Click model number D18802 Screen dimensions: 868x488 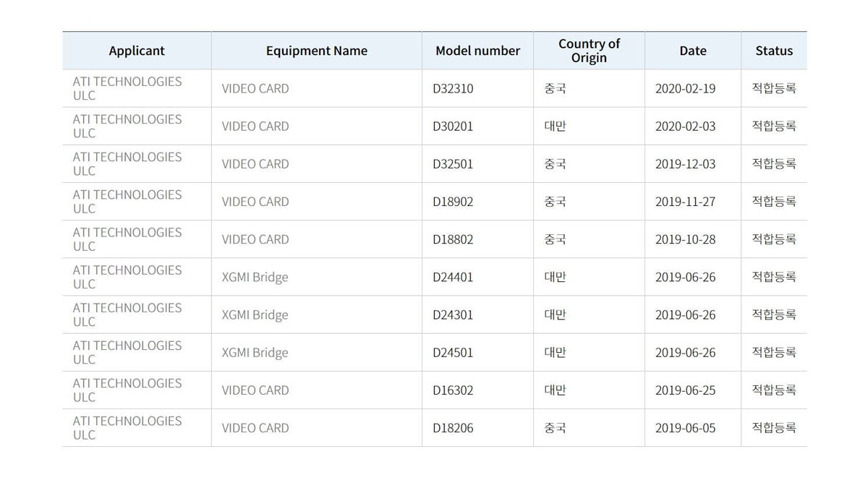tap(453, 239)
